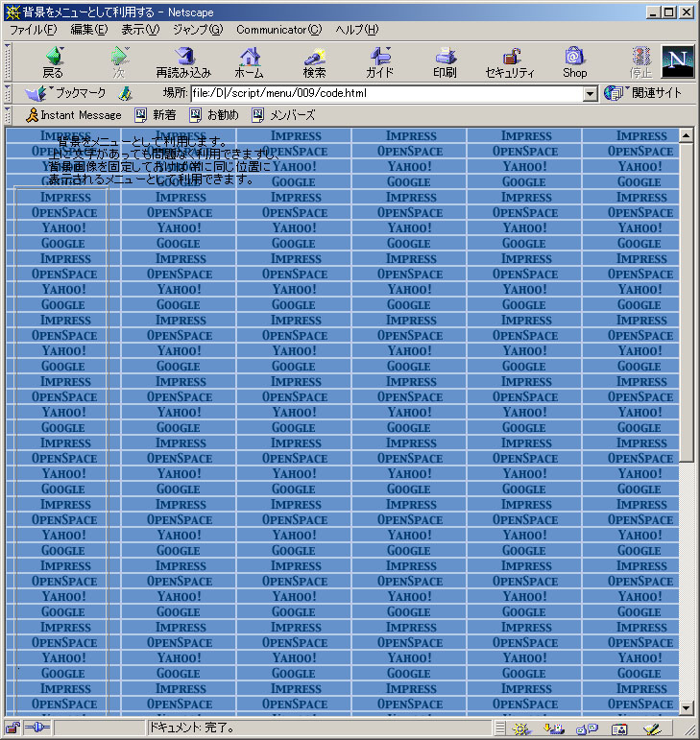This screenshot has height=740, width=700.
Task: Open the ファイル(F) menu
Action: [33, 30]
